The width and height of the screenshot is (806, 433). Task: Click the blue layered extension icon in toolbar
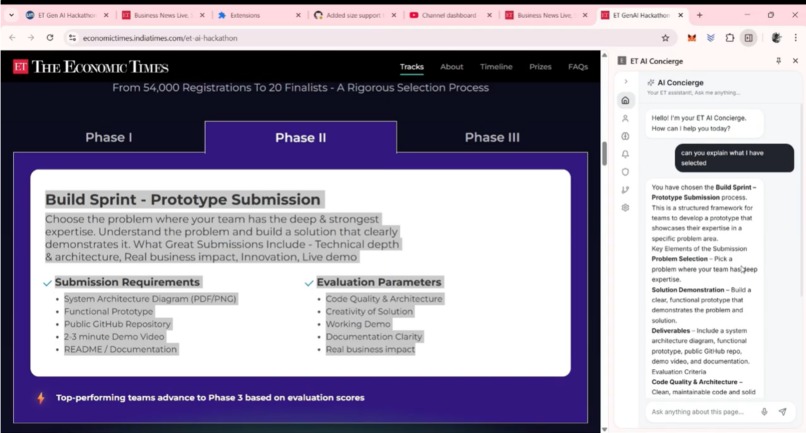coord(711,38)
